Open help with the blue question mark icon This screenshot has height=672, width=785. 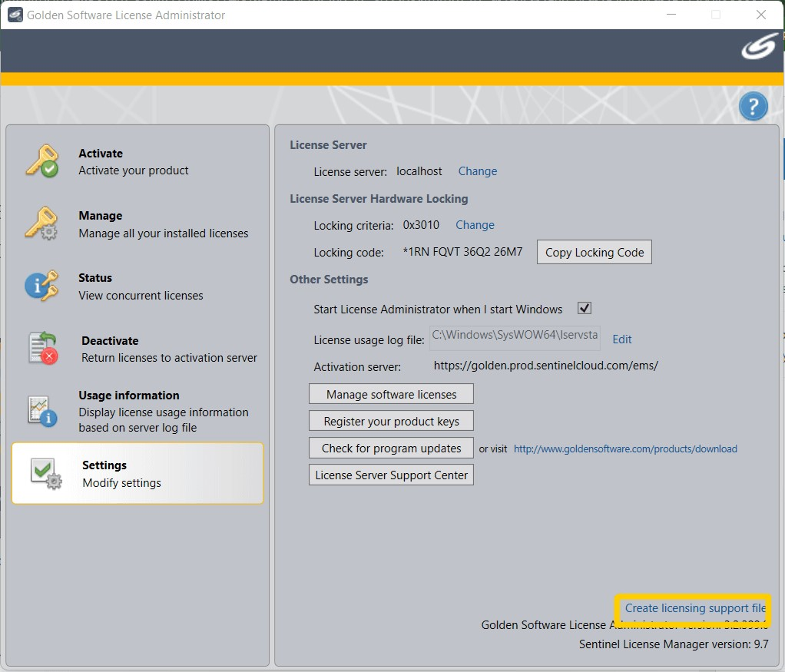pos(753,106)
